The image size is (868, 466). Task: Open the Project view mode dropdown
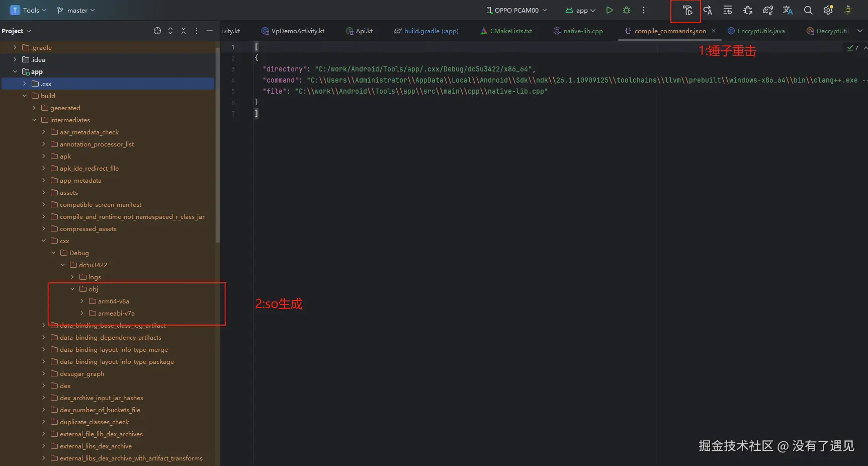16,31
